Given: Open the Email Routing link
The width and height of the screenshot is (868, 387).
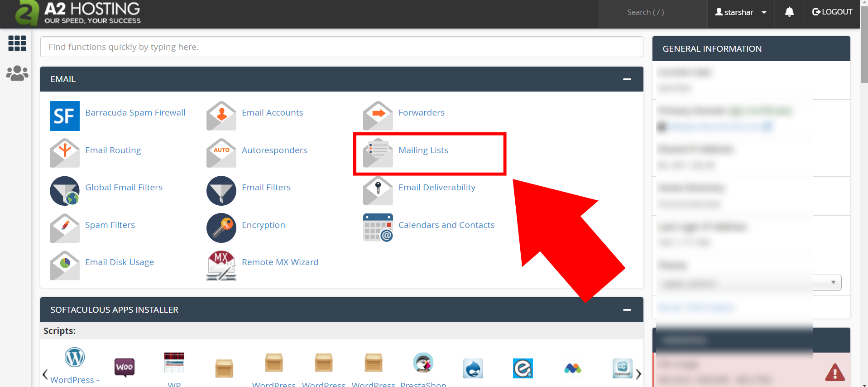Looking at the screenshot, I should point(113,150).
